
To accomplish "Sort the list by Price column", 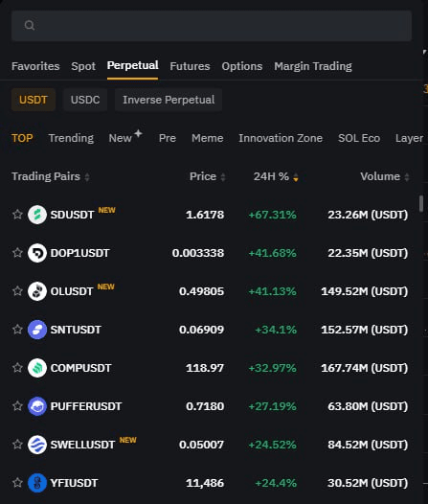I will (208, 176).
